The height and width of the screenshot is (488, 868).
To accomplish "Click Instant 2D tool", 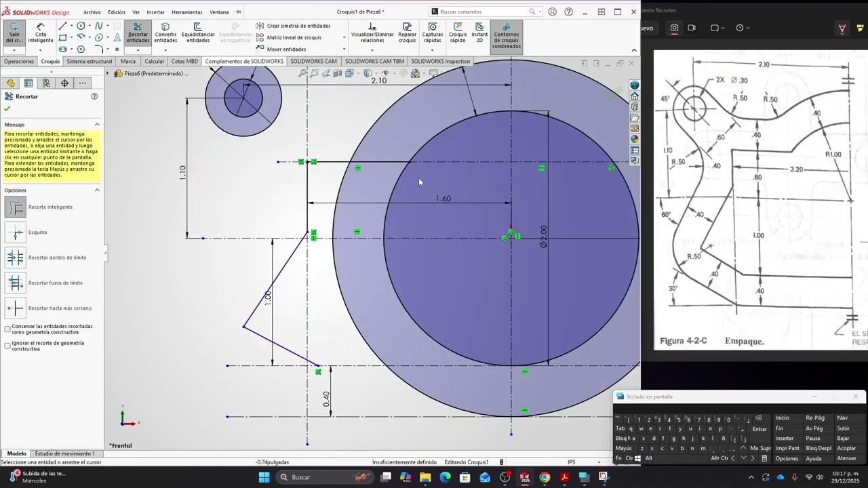I will (x=479, y=33).
